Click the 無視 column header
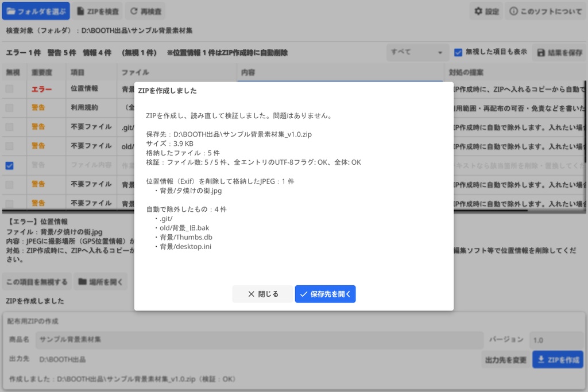588x392 pixels. tap(13, 72)
